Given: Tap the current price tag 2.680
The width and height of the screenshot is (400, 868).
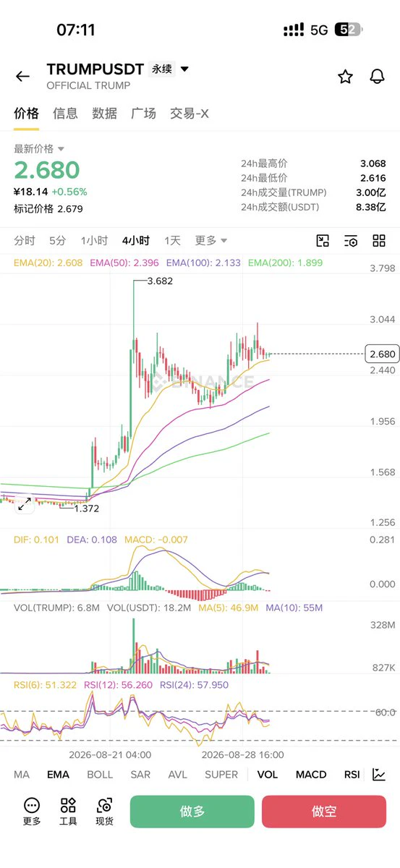Looking at the screenshot, I should 382,354.
